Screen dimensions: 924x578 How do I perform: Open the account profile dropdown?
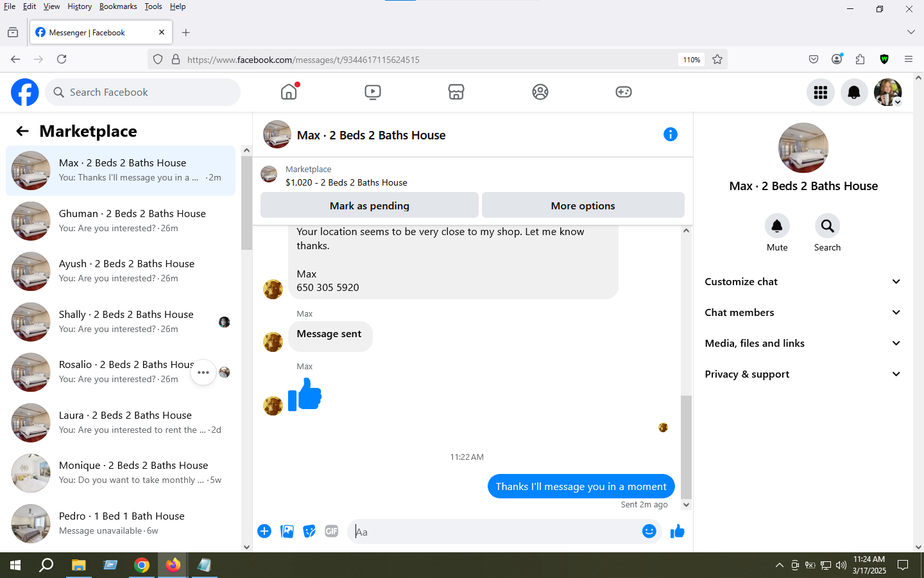(888, 92)
